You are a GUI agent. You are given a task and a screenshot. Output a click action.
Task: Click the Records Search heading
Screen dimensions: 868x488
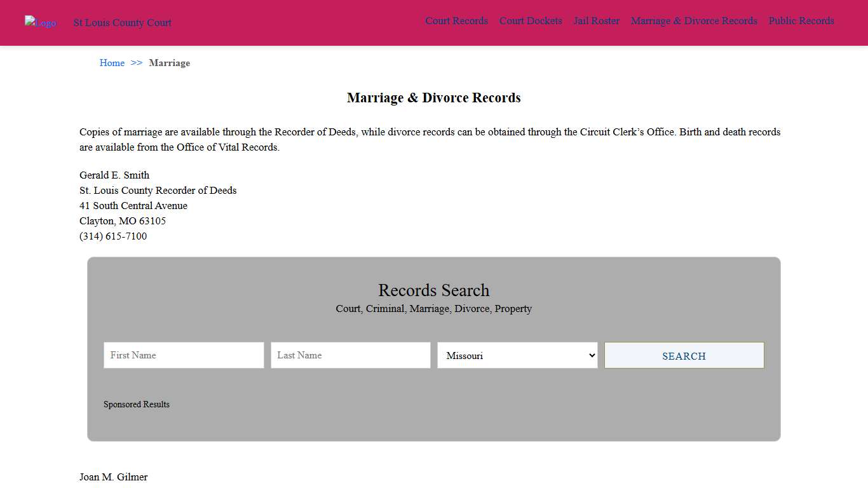click(433, 290)
